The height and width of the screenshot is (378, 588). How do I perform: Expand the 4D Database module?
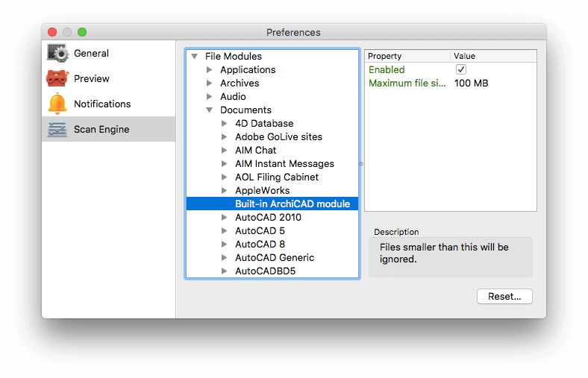point(225,123)
